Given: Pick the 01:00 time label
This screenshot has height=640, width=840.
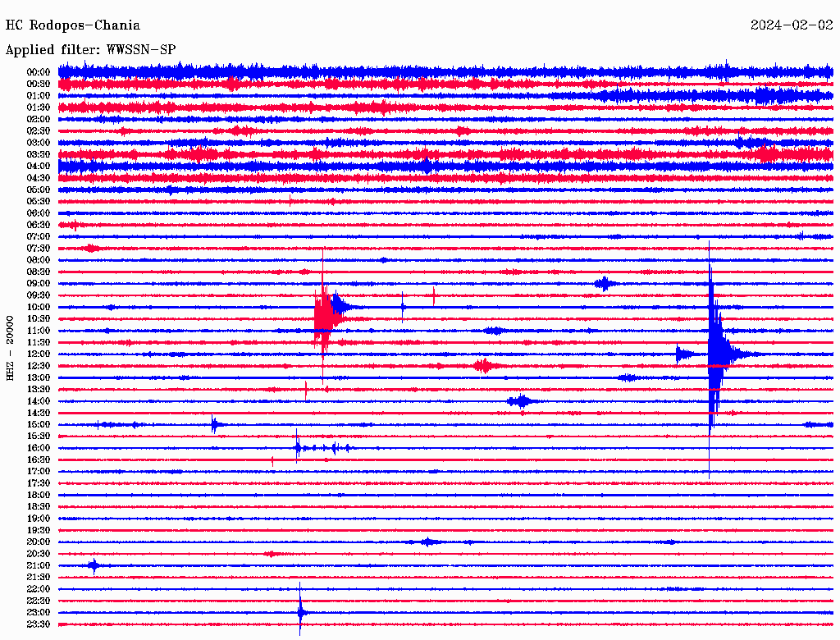Looking at the screenshot, I should pos(39,95).
